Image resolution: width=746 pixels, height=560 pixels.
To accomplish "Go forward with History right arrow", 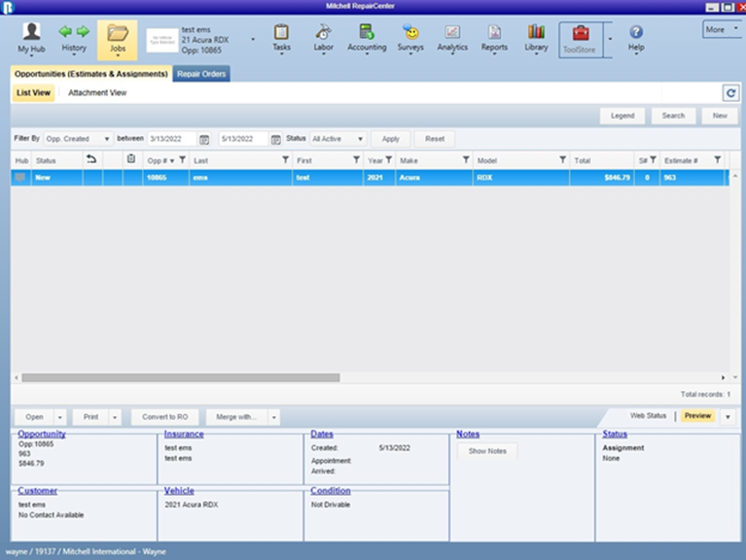I will tap(83, 32).
